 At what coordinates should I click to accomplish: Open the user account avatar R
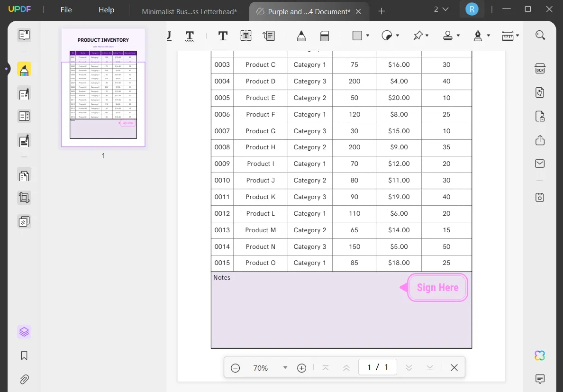coord(472,9)
